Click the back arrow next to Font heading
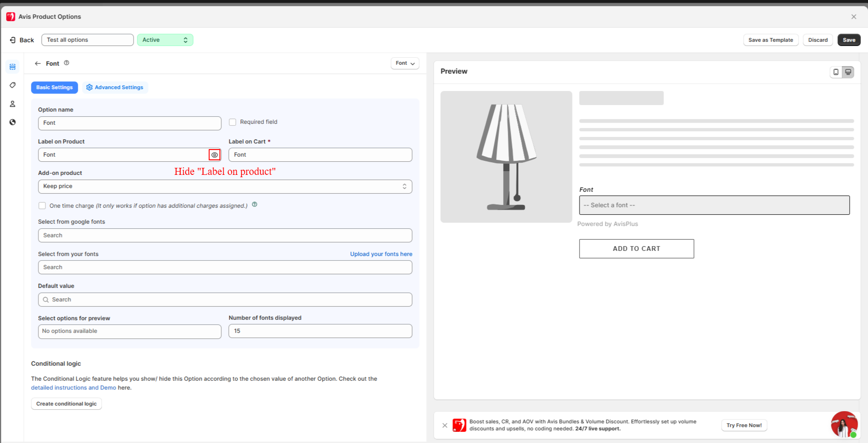This screenshot has height=443, width=868. [x=38, y=63]
